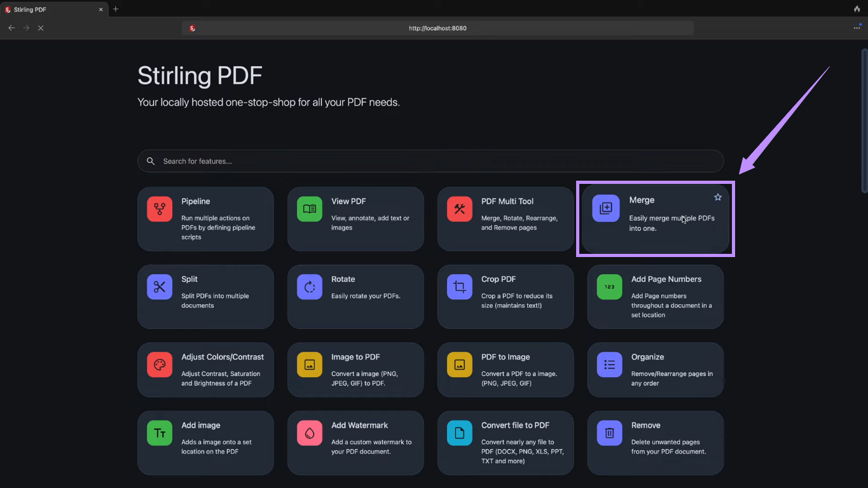Click the PDF Multi Tool title

click(x=507, y=201)
